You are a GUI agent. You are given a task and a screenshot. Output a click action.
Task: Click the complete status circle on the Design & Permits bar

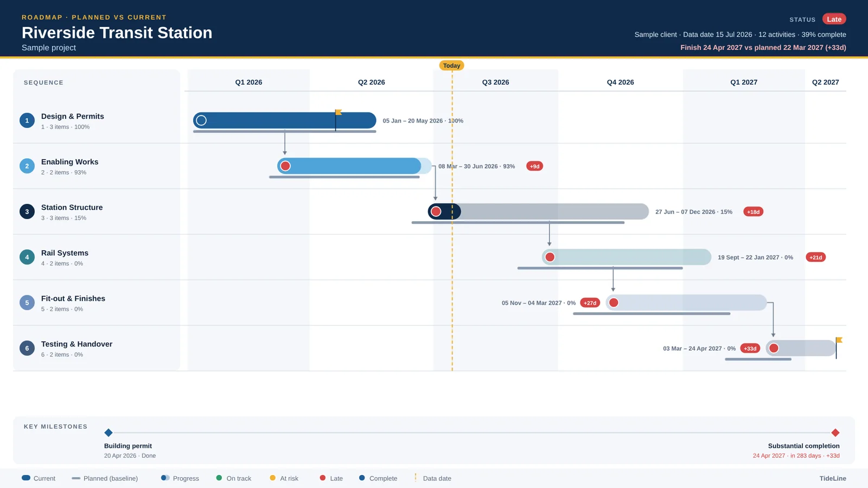pos(201,120)
